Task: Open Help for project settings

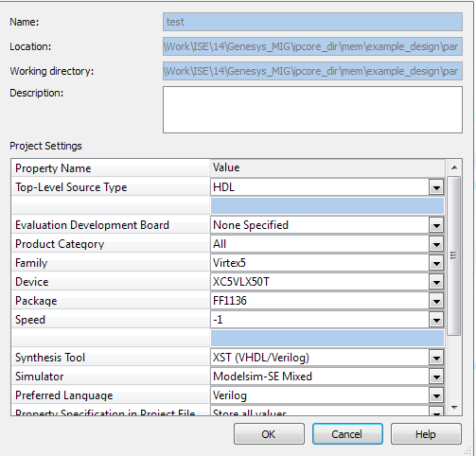Action: coord(426,434)
